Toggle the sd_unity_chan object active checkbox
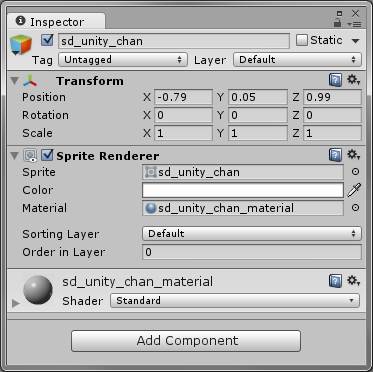 click(47, 40)
